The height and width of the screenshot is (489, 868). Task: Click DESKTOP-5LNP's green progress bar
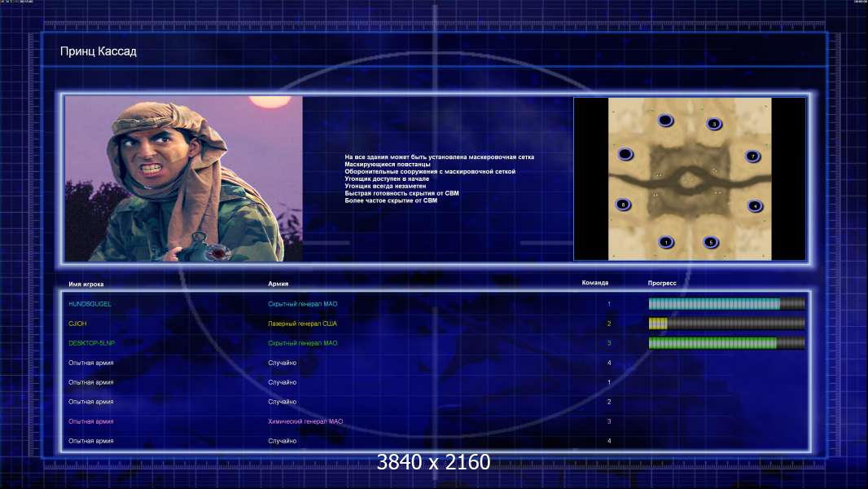pyautogui.click(x=726, y=343)
